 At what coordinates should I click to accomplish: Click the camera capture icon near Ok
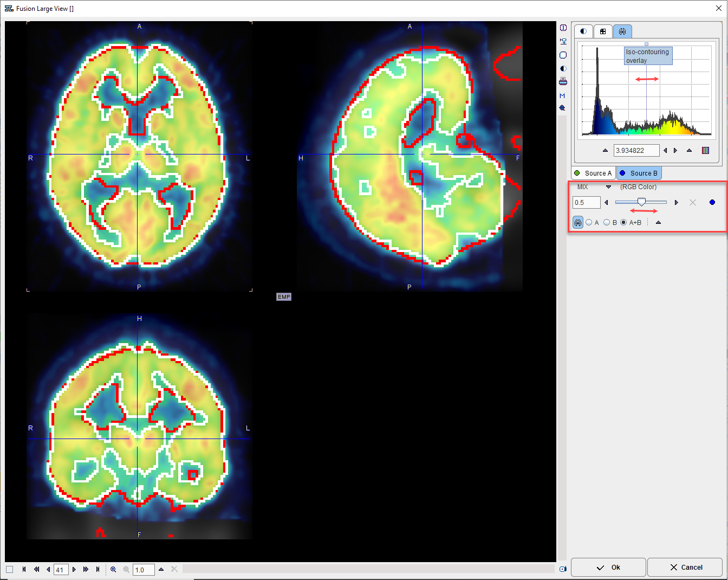[x=563, y=569]
